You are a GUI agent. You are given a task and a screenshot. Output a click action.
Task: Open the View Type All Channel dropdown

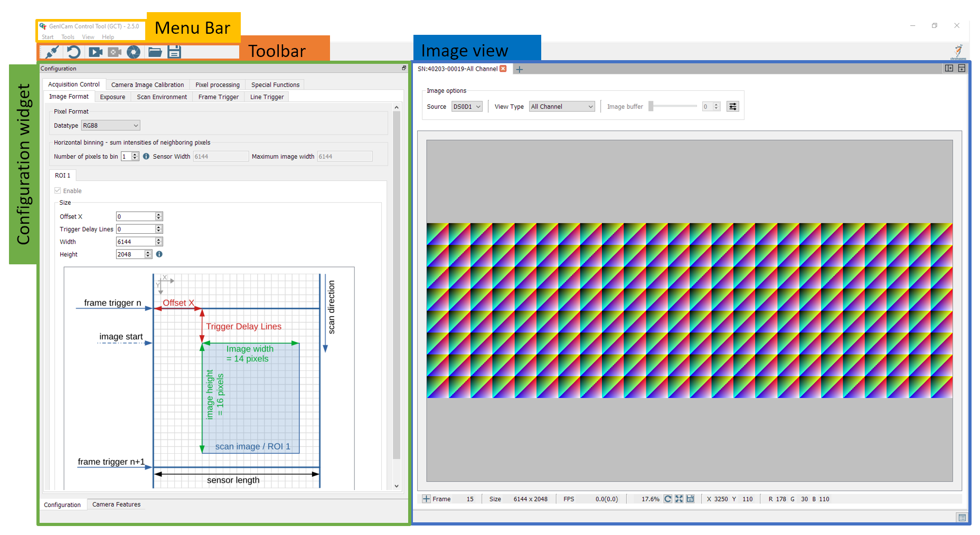coord(562,107)
